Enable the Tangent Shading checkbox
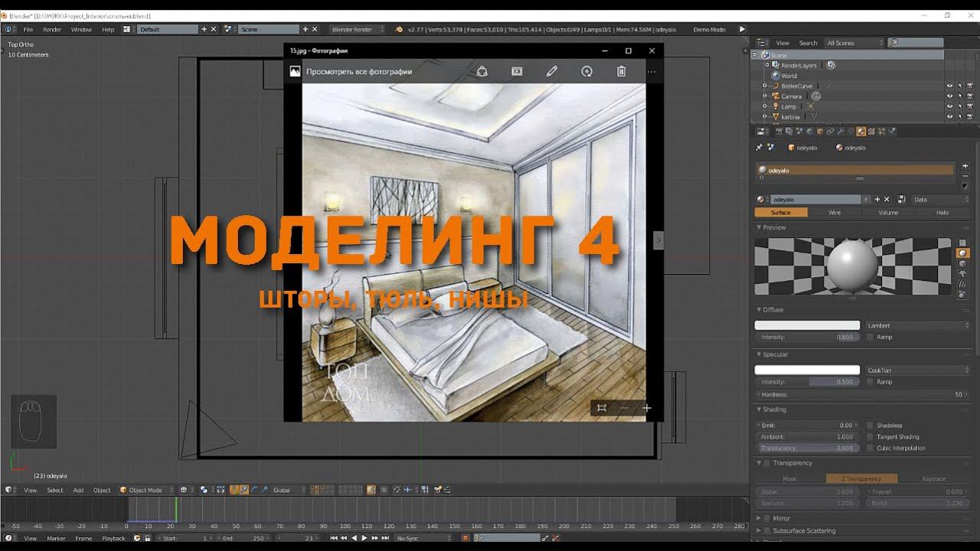The image size is (980, 551). click(x=871, y=437)
